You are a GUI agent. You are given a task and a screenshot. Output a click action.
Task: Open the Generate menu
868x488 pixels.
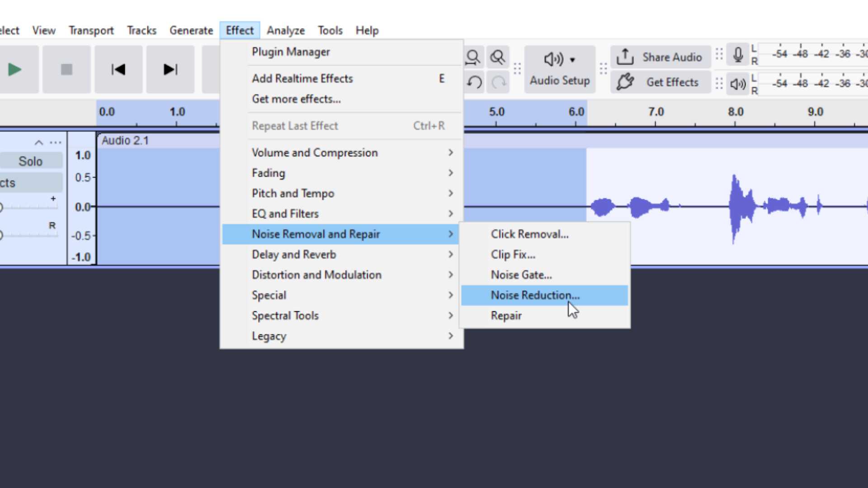coord(191,30)
